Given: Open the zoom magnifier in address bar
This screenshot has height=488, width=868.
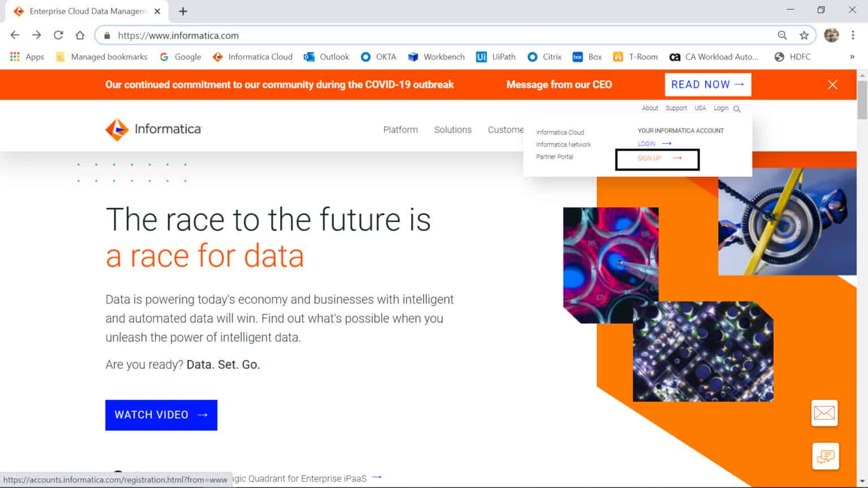Looking at the screenshot, I should click(782, 35).
